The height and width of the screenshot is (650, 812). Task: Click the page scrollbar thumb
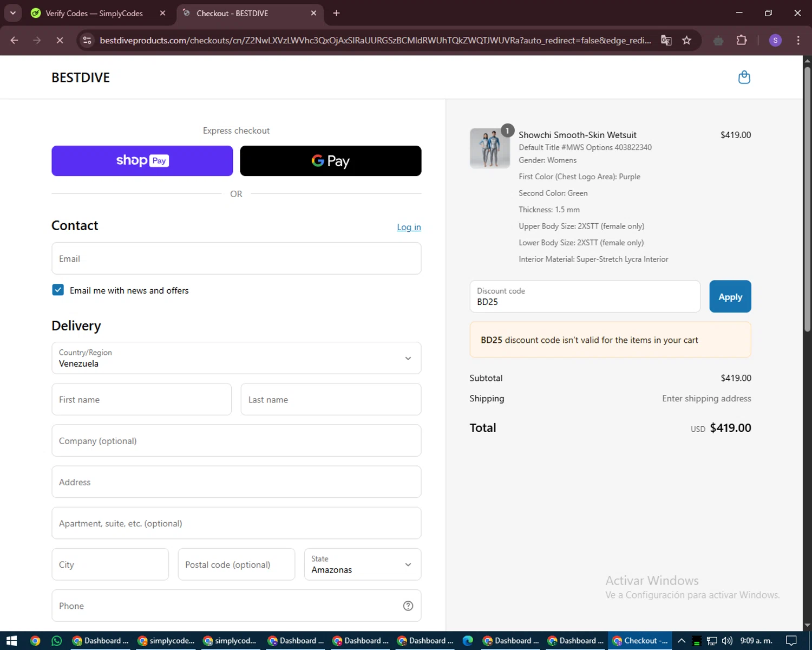click(x=807, y=200)
